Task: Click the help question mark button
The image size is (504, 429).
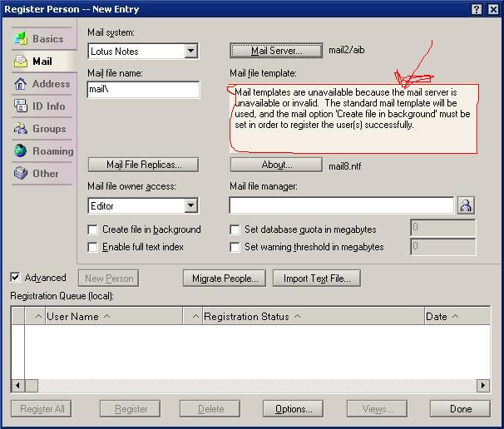Action: pos(476,9)
